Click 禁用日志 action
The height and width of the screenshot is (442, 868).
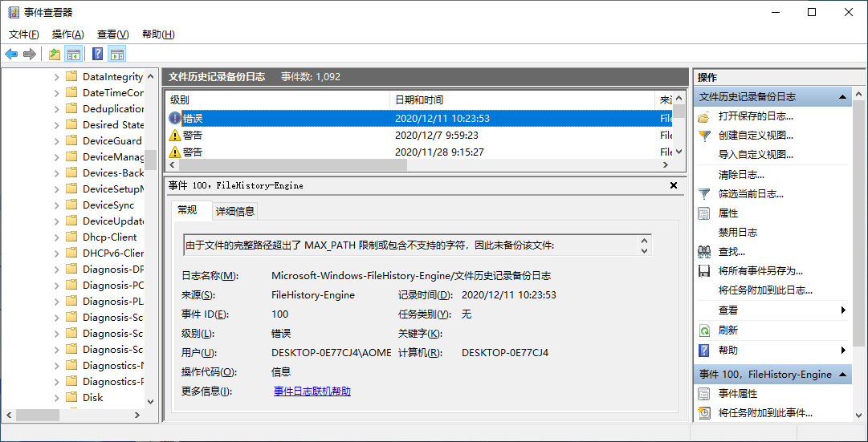pyautogui.click(x=737, y=233)
